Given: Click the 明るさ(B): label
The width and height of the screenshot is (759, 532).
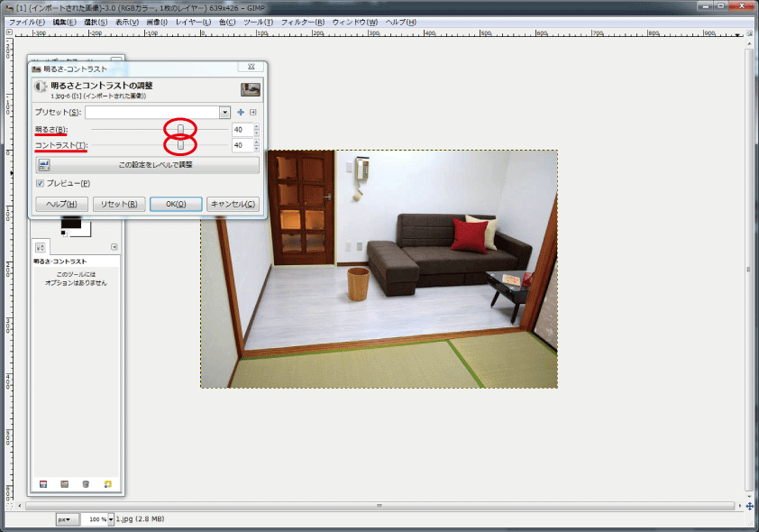Looking at the screenshot, I should click(x=50, y=130).
